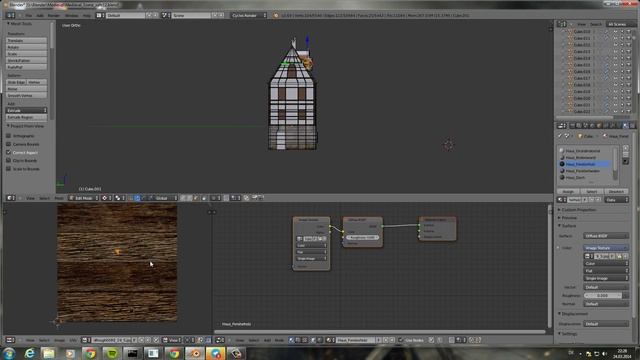Click the add material slot plus icon
Screen dimensions: 640x360
(x=626, y=149)
